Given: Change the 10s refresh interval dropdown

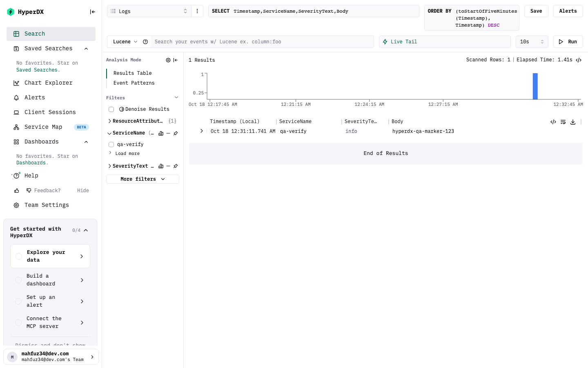Looking at the screenshot, I should pyautogui.click(x=532, y=42).
